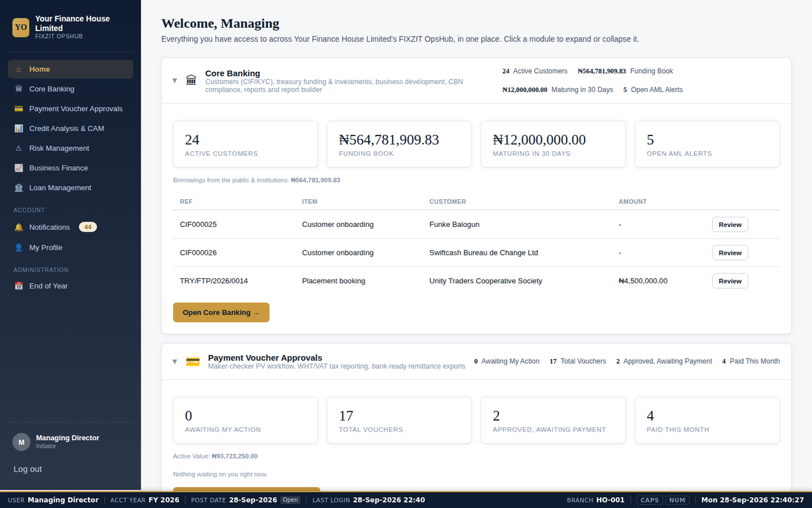The image size is (812, 508).
Task: Click the CAPS indicator in status bar
Action: click(650, 501)
